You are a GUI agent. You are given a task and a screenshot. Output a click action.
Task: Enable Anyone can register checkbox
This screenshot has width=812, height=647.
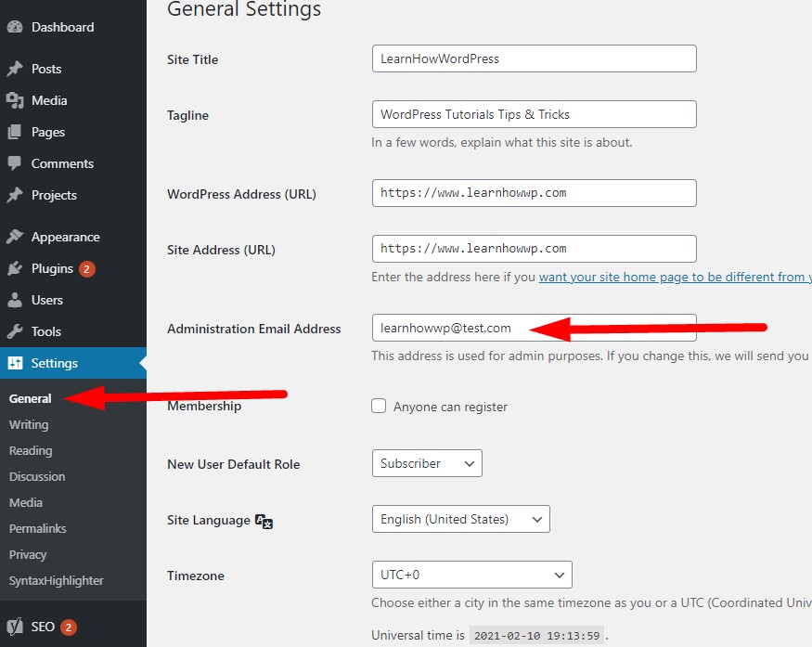[379, 406]
